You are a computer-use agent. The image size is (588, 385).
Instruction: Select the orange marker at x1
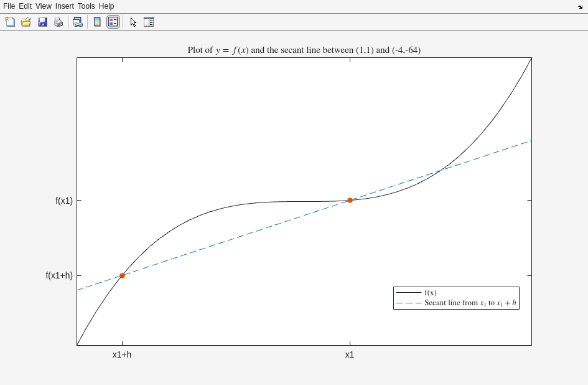click(x=350, y=200)
